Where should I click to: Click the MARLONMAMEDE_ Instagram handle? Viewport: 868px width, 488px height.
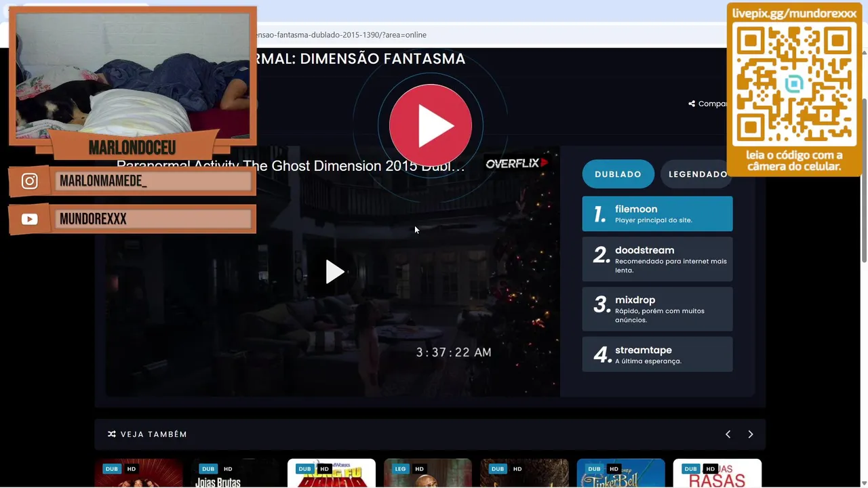coord(103,181)
